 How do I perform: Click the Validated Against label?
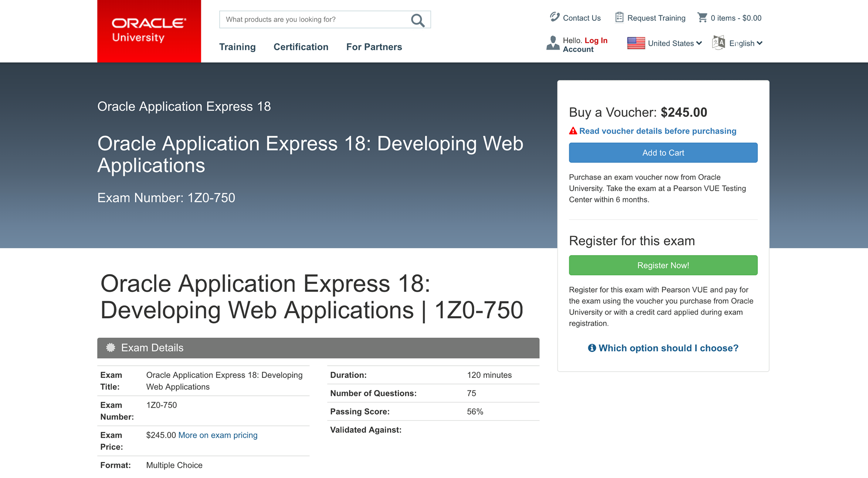tap(366, 430)
